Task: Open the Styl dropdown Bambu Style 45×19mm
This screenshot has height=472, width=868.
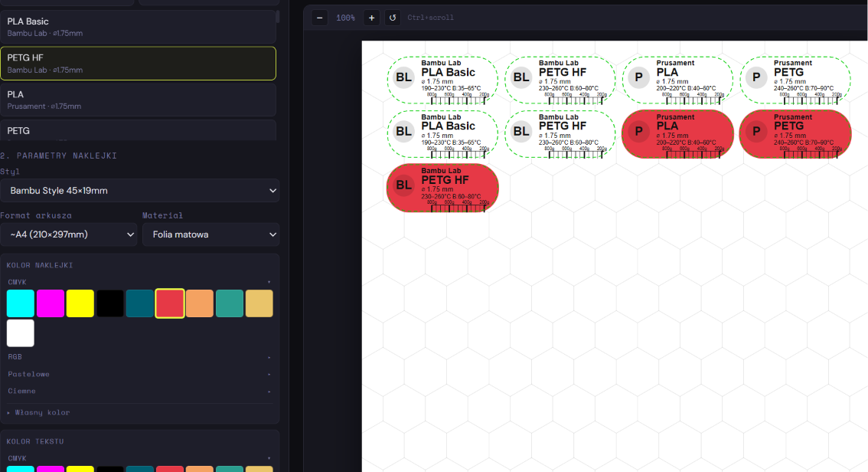Action: point(139,191)
